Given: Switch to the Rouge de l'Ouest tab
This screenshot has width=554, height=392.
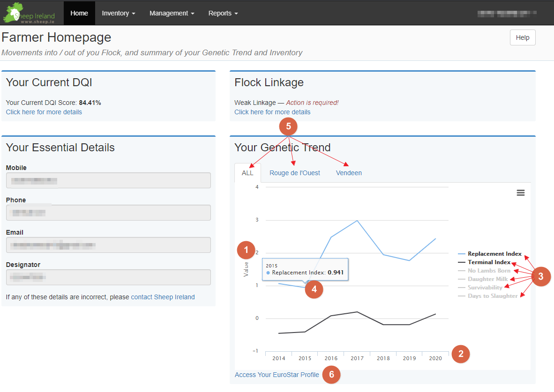Looking at the screenshot, I should coord(295,173).
